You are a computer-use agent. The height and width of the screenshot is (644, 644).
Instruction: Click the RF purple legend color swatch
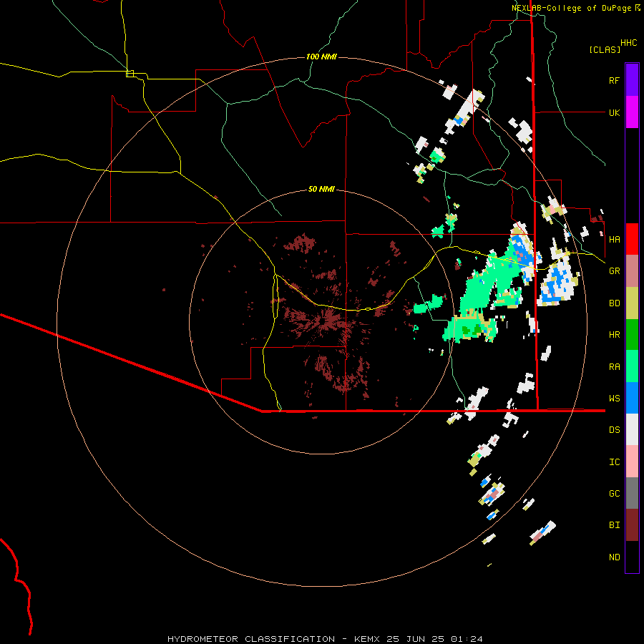[632, 80]
